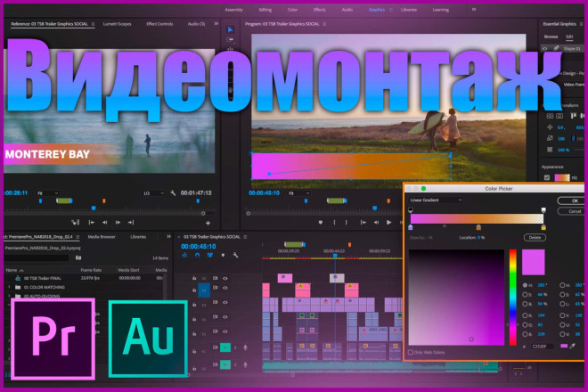Open the Lumetri Scopes tab
This screenshot has height=392, width=588.
pyautogui.click(x=117, y=24)
